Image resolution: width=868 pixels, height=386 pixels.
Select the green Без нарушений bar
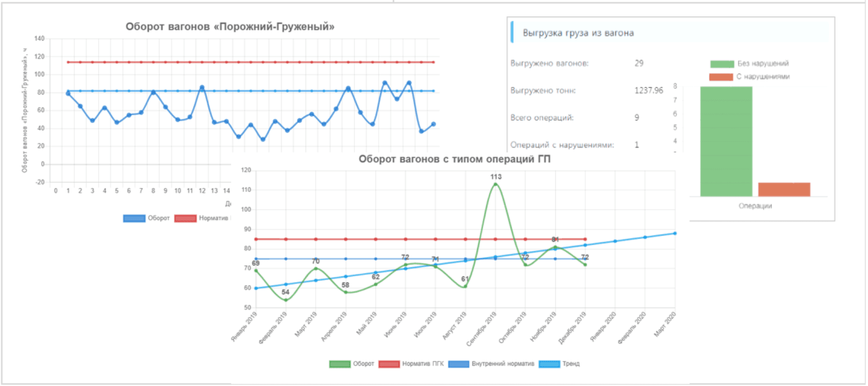pos(726,141)
